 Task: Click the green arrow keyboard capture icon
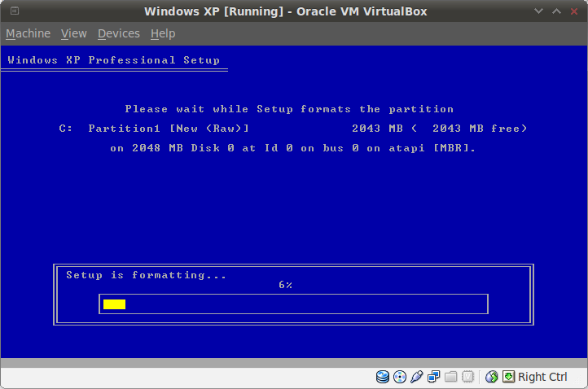click(x=508, y=377)
